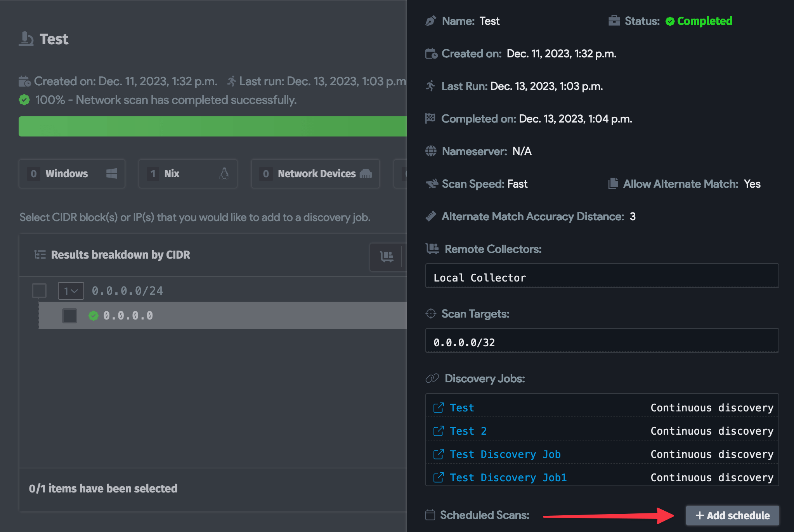Click the 'Scan Speed: Fast' value
Viewport: 794px width, 532px height.
point(517,184)
